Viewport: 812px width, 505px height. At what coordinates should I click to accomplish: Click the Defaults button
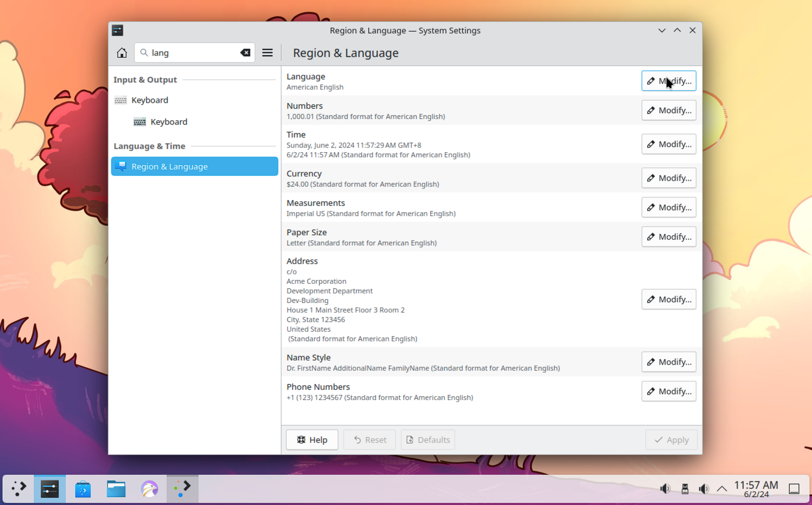428,440
